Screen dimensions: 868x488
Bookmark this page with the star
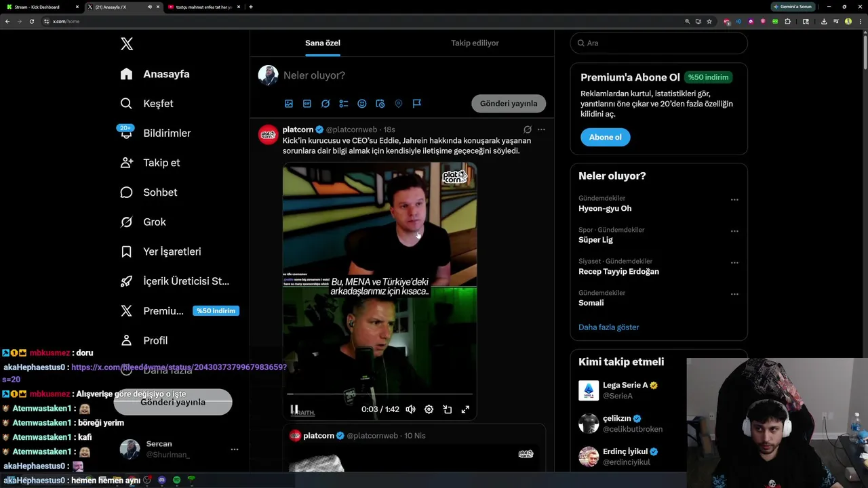(709, 21)
